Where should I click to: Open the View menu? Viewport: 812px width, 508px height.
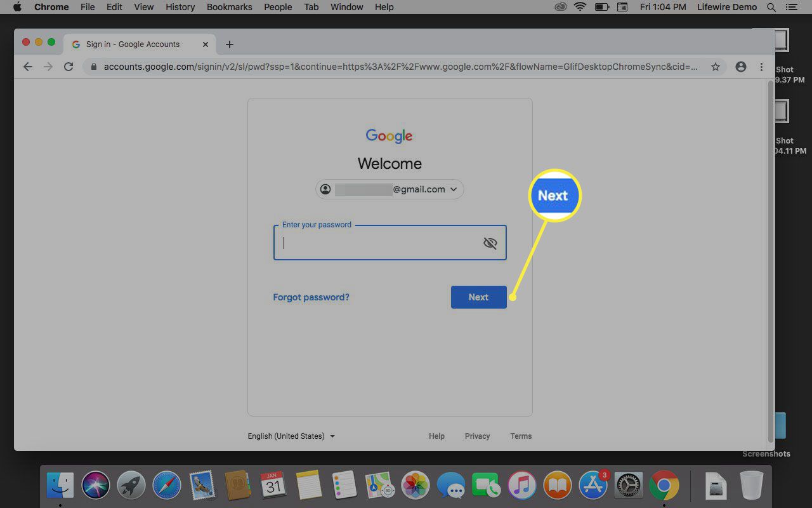pos(144,7)
